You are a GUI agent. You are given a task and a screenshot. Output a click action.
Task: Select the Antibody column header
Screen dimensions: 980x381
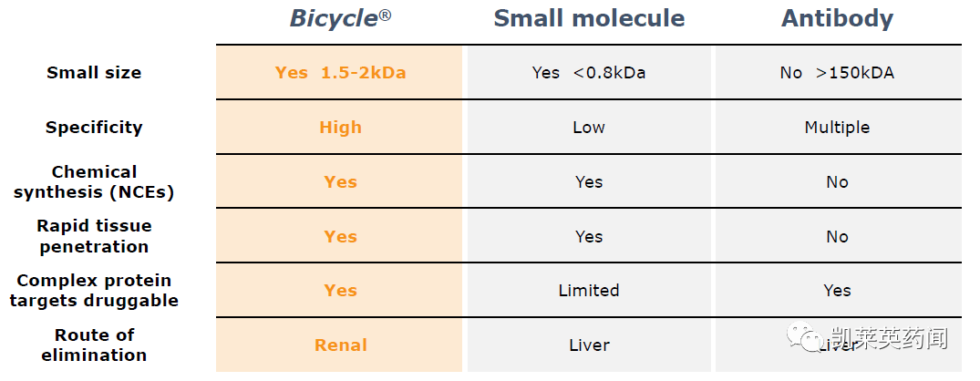click(837, 19)
